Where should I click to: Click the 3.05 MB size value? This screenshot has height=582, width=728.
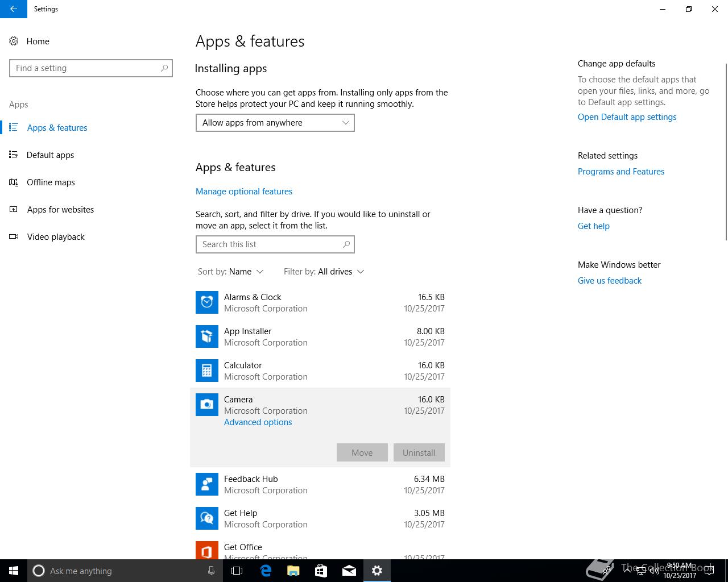point(429,513)
